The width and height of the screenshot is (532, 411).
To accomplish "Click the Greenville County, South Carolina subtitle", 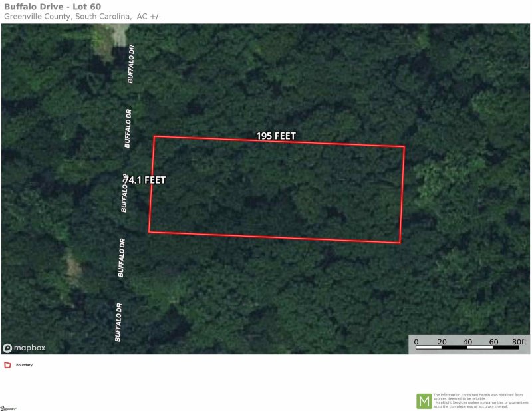I will pos(68,16).
